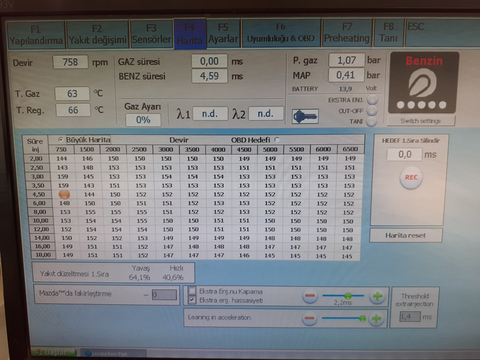The height and width of the screenshot is (360, 480).
Task: Click the Threshold extrainjection ms field
Action: [410, 317]
